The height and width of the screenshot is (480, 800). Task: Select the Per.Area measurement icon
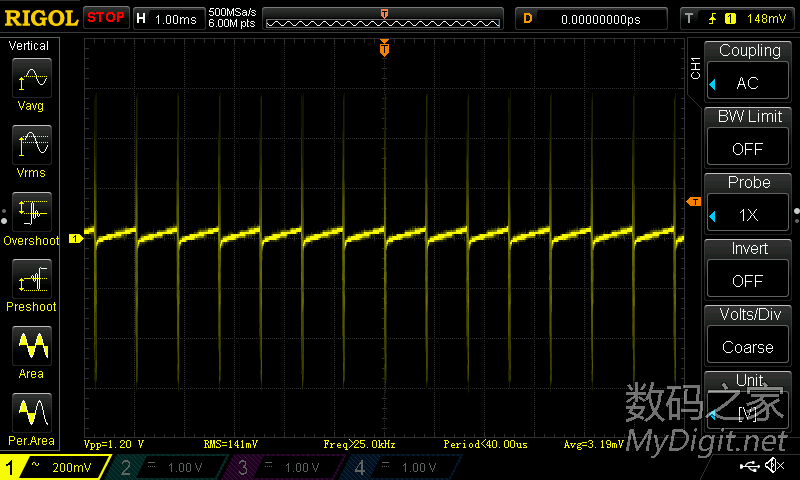pyautogui.click(x=32, y=413)
